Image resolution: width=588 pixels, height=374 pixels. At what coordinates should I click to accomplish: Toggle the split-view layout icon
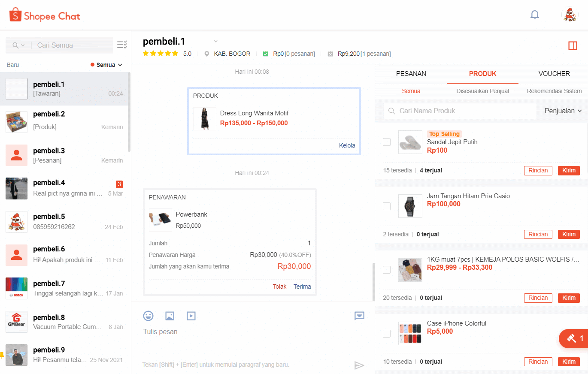coord(573,45)
